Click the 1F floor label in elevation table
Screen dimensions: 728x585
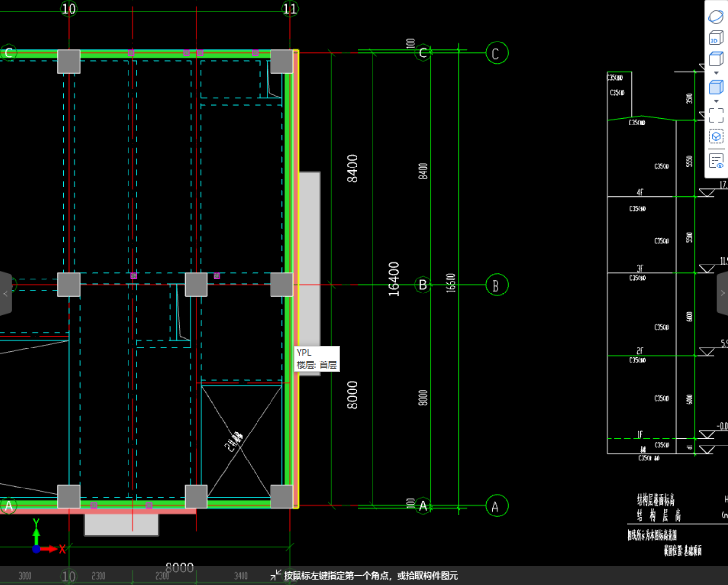click(640, 434)
